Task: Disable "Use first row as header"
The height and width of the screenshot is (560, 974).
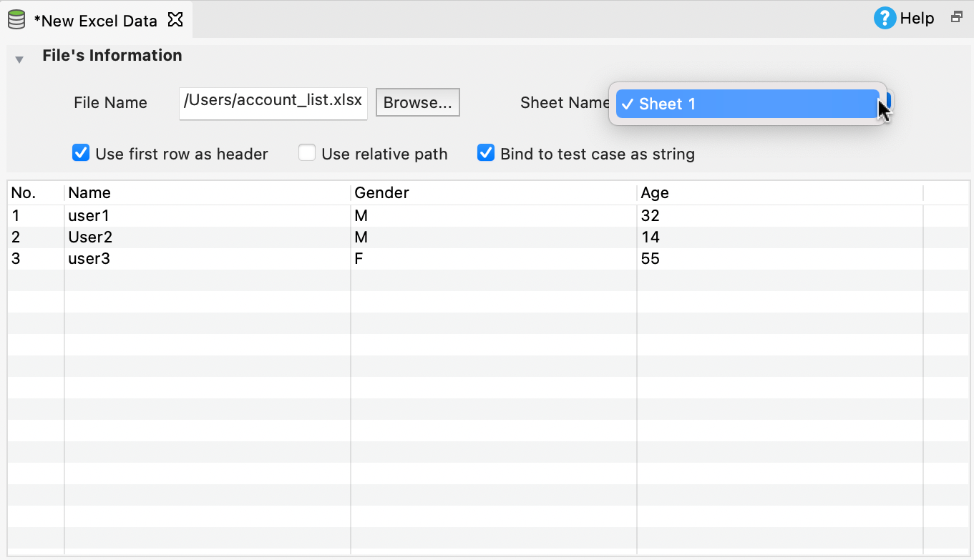Action: (x=80, y=152)
